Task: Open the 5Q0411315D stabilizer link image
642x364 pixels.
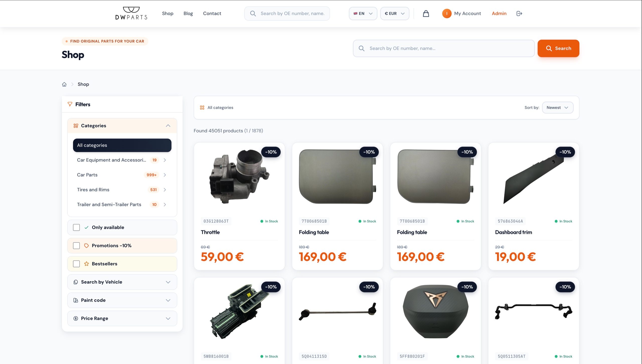Action: [337, 311]
